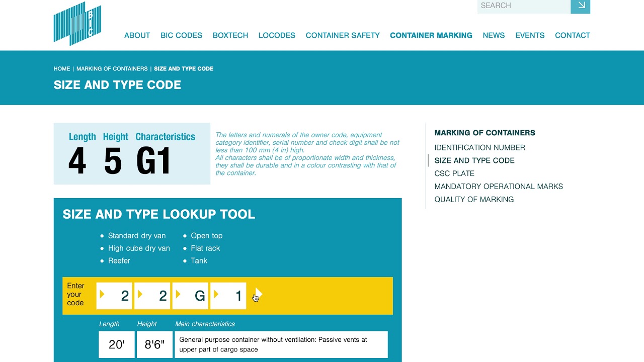Viewport: 644px width, 362px height.
Task: Open the CONTAINER SAFETY menu
Action: 343,35
